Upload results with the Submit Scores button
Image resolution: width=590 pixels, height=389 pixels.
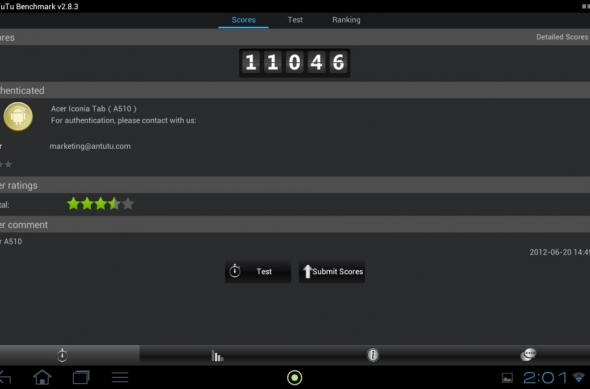coord(332,271)
